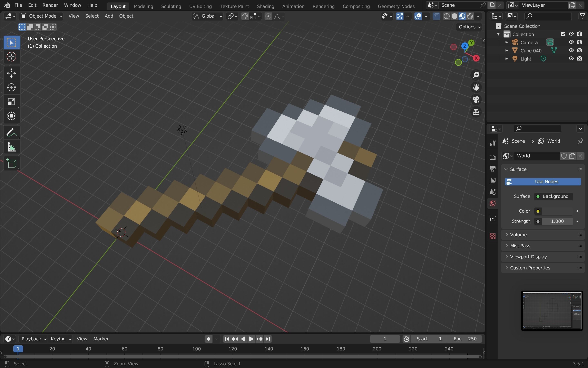588x368 pixels.
Task: Select the Scale tool
Action: tap(11, 102)
